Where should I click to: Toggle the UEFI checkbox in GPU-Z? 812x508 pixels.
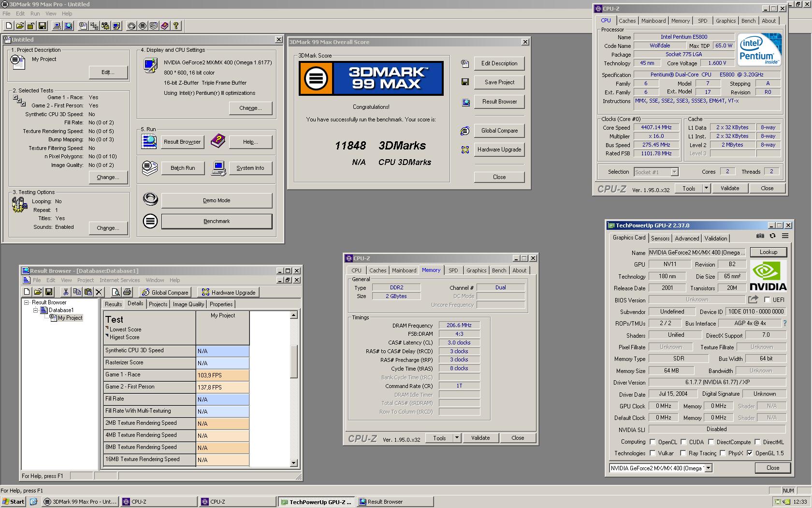767,300
